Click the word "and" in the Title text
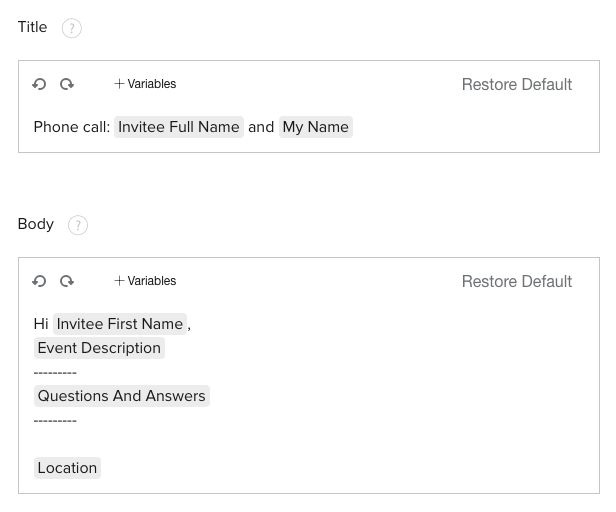Screen dimensions: 616x512 (x=261, y=127)
